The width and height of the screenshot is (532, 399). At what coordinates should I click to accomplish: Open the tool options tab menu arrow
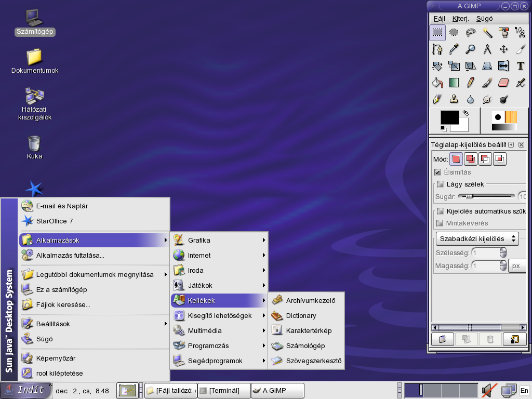point(511,145)
